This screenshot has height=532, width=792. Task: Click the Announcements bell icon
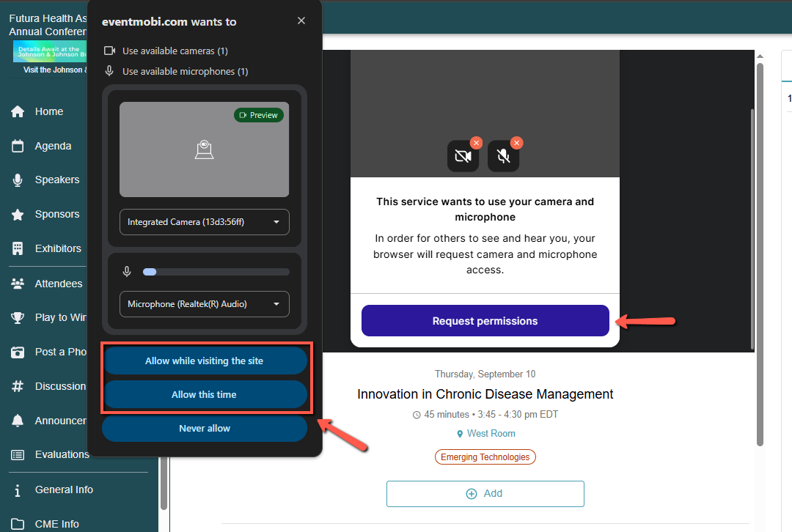click(x=18, y=421)
